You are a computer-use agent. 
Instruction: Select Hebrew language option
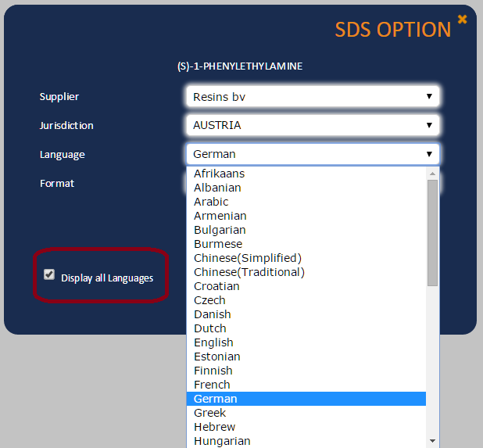pos(306,427)
